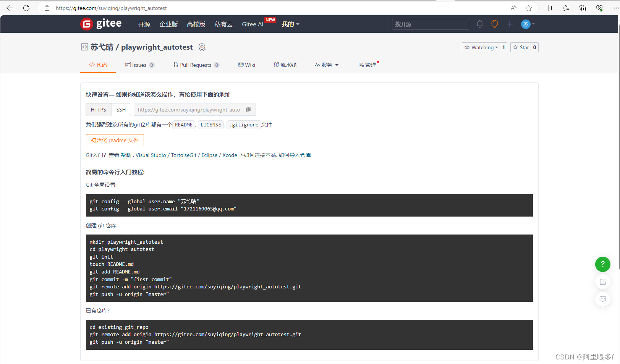620x364 pixels.
Task: Click the 搜开源 search field
Action: pos(431,24)
